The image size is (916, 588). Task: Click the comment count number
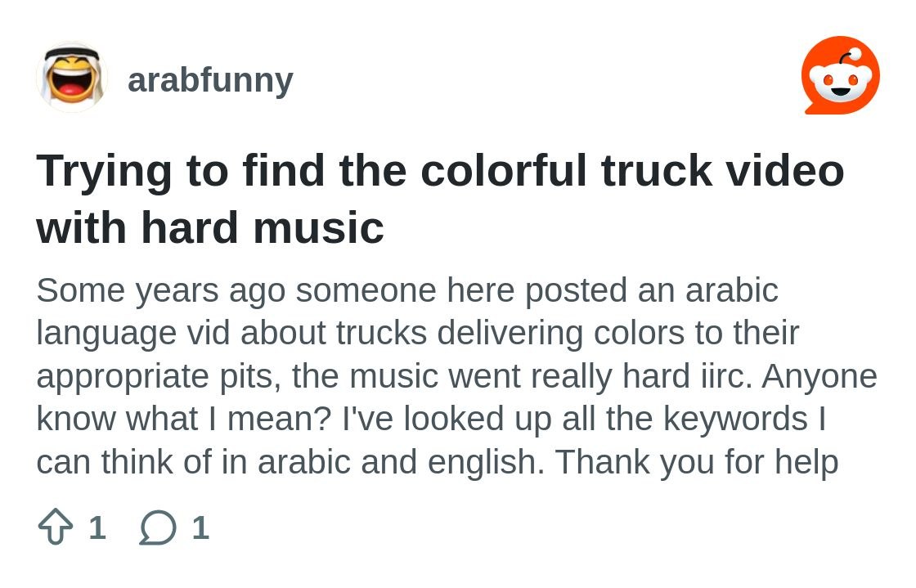click(200, 527)
